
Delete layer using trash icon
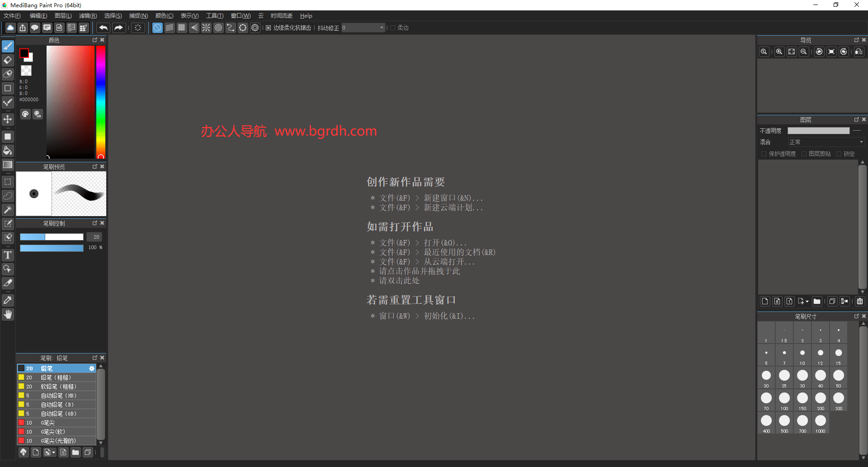[859, 302]
